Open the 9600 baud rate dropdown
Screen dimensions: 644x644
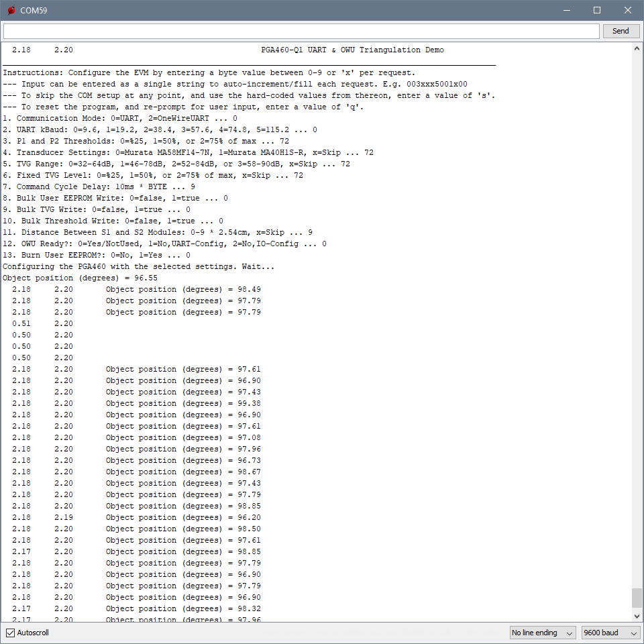610,633
